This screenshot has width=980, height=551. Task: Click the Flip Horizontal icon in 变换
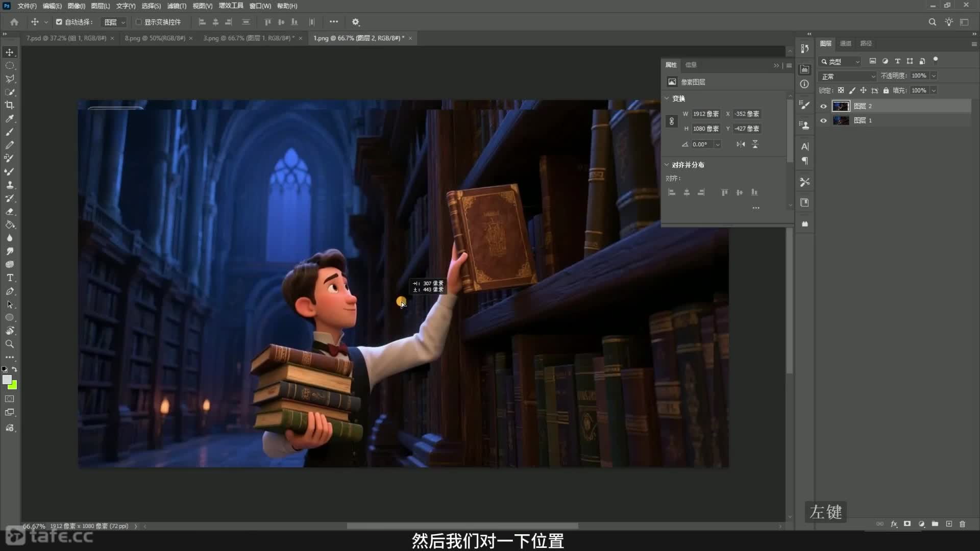(741, 144)
